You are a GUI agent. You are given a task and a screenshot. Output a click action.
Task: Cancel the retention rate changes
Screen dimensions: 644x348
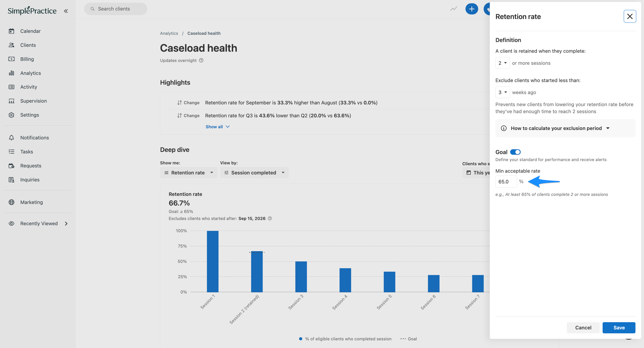coord(583,327)
